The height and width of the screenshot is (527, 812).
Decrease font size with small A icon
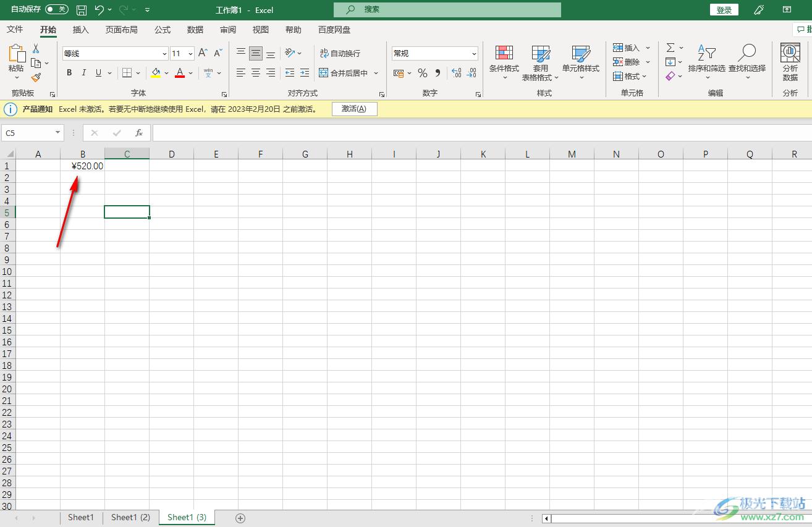(x=218, y=53)
